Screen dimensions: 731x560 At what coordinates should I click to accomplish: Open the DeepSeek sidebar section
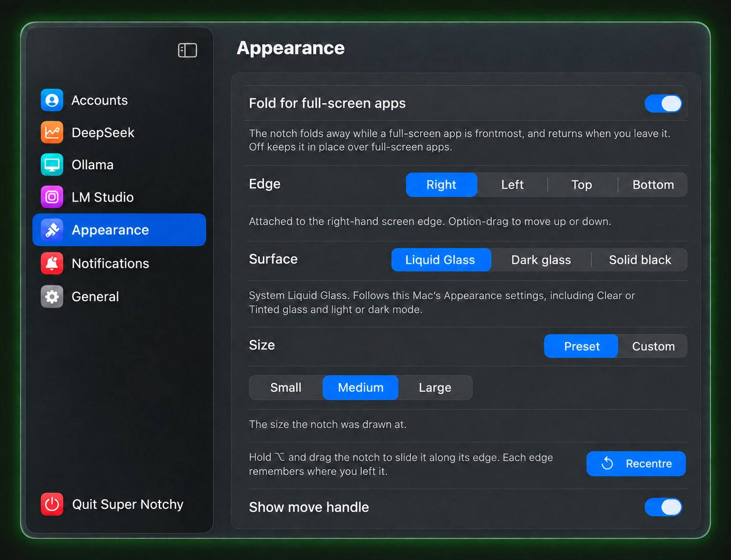(119, 133)
